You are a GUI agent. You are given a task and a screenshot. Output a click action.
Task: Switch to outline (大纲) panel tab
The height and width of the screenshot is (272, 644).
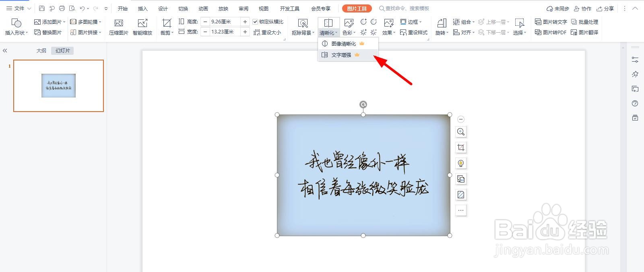click(x=41, y=51)
